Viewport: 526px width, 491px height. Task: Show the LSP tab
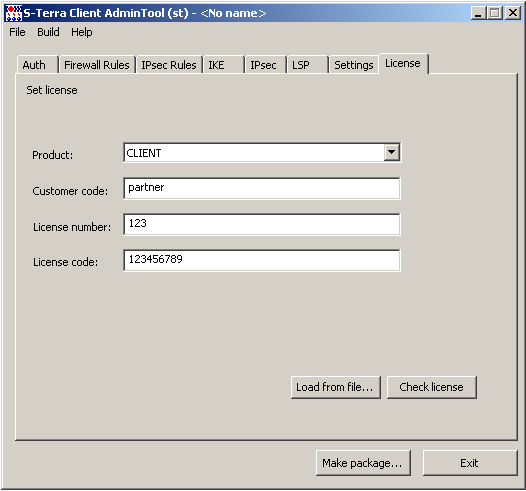coord(307,65)
